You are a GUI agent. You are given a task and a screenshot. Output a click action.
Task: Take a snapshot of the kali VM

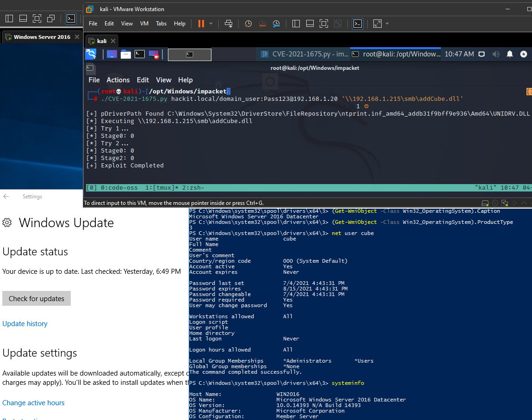pos(248,24)
